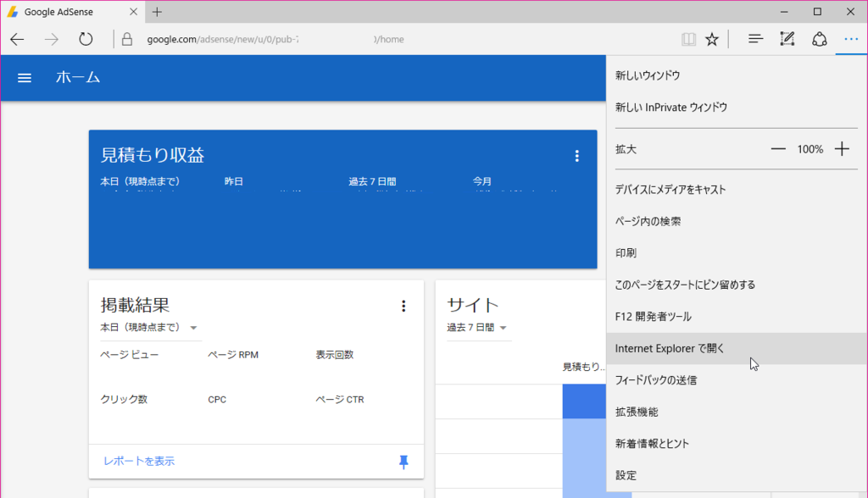The width and height of the screenshot is (868, 498).
Task: Close the Google AdSense tab
Action: [133, 12]
